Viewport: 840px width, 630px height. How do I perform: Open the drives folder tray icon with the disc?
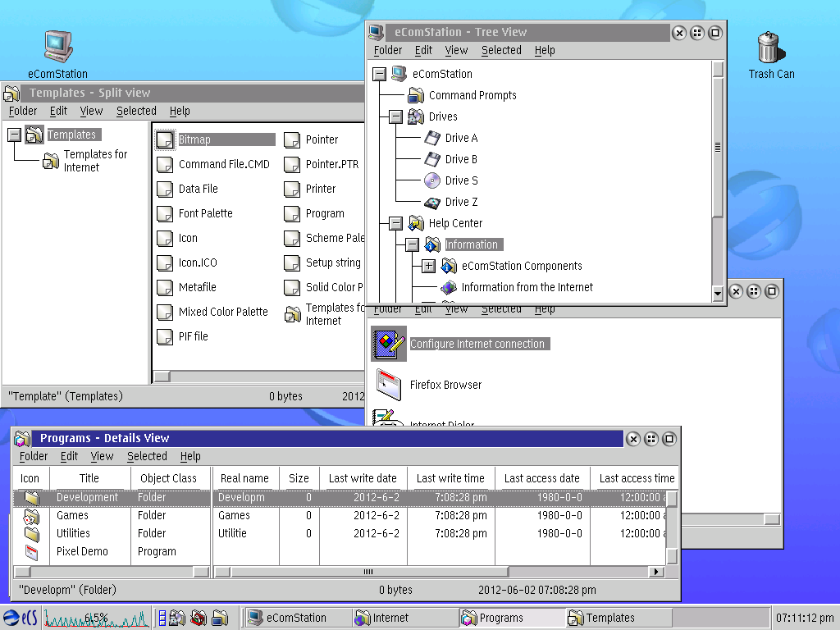(x=177, y=618)
